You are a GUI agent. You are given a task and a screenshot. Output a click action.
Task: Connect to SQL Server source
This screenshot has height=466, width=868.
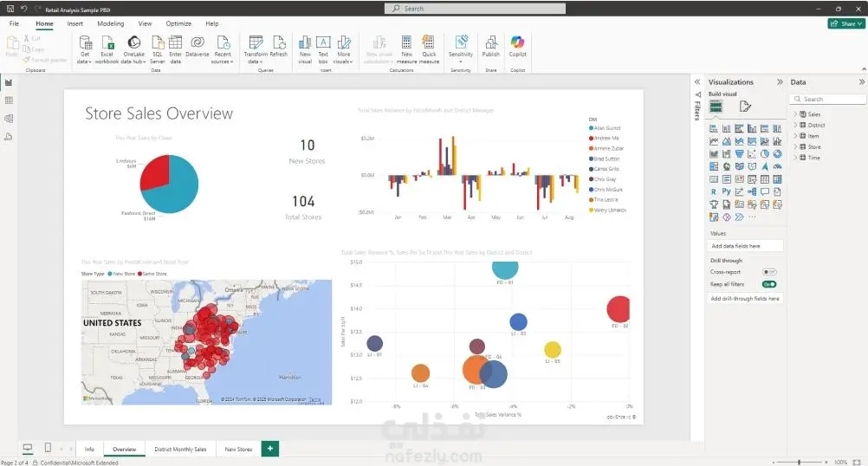(x=158, y=50)
